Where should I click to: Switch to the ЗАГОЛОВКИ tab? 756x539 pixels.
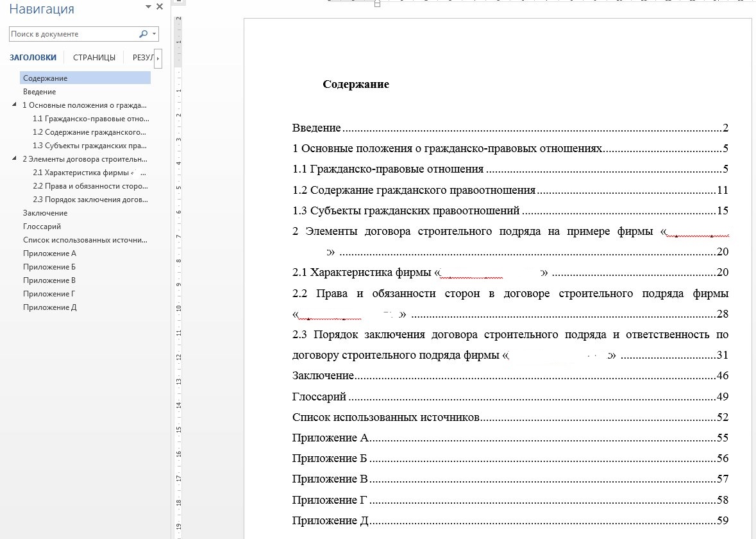33,57
